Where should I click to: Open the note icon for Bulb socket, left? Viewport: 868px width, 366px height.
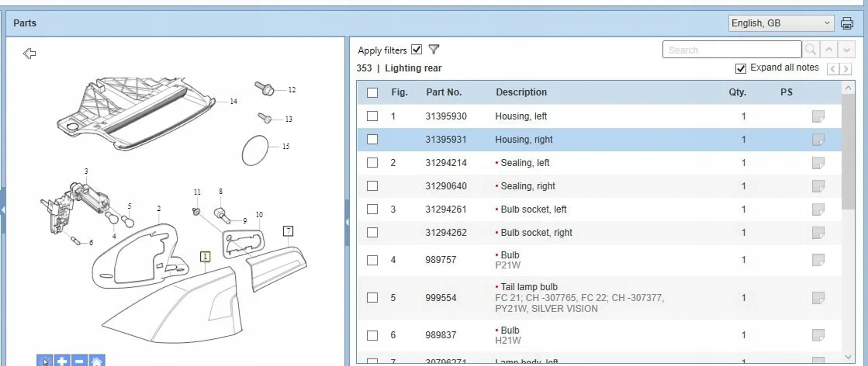pos(818,209)
